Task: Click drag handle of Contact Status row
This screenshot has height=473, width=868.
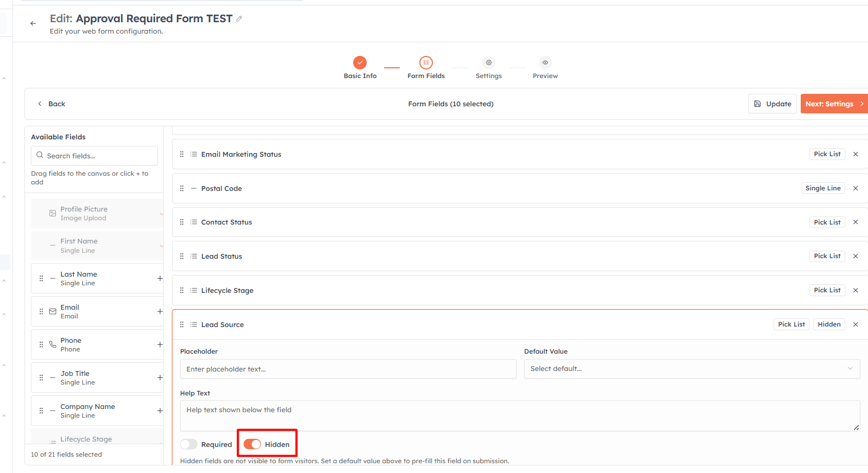Action: pos(182,222)
